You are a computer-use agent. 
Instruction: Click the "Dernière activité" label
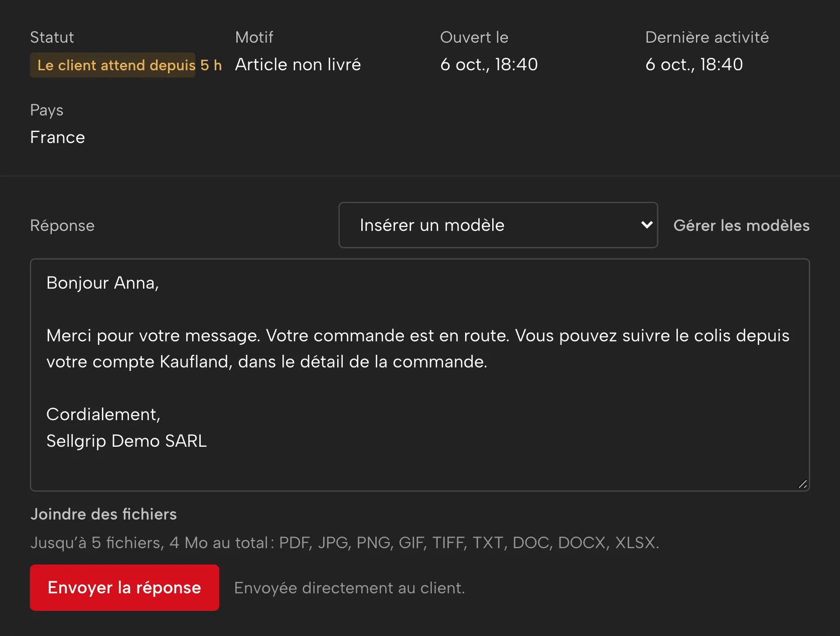707,37
